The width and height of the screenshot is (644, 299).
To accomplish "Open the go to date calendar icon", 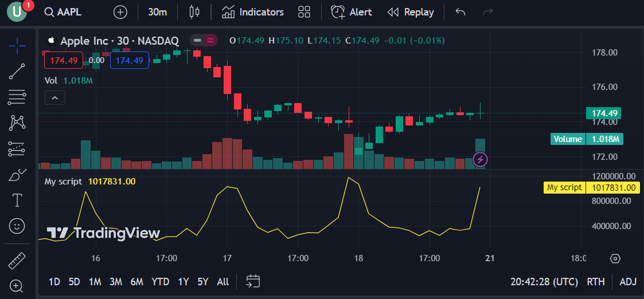I will coord(253,281).
